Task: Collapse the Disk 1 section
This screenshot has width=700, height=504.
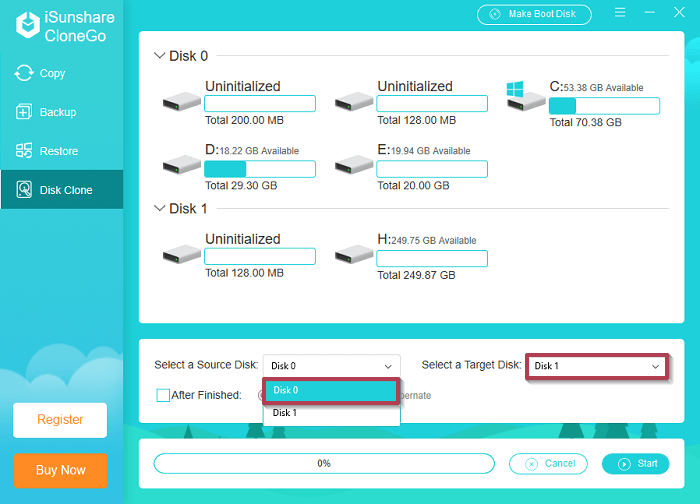Action: (x=160, y=208)
